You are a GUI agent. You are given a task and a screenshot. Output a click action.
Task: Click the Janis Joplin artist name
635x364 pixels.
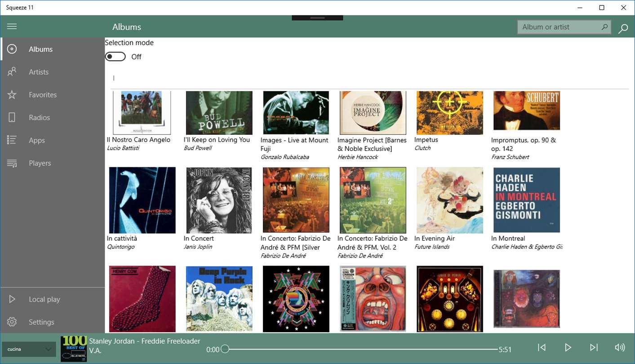[198, 247]
